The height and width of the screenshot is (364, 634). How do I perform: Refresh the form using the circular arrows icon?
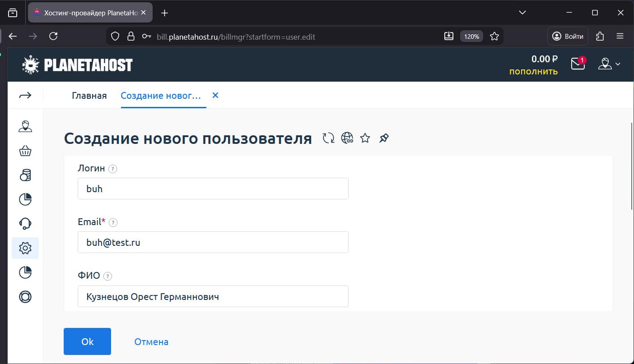[x=328, y=138]
